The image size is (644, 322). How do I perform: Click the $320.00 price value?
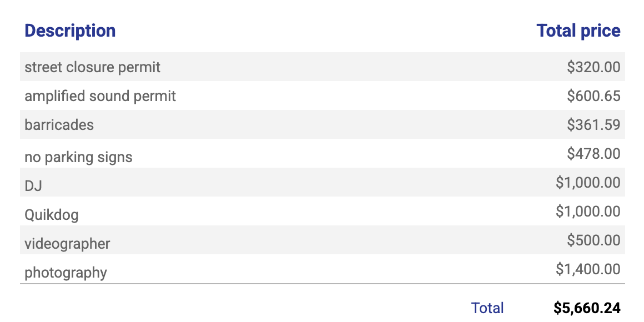tap(593, 67)
